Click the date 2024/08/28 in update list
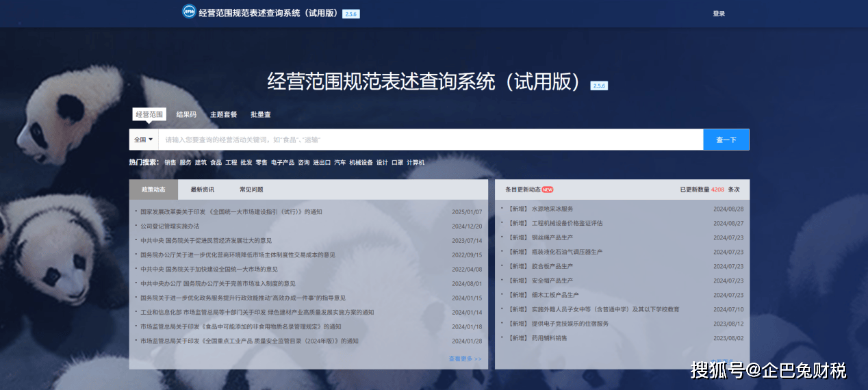 728,209
